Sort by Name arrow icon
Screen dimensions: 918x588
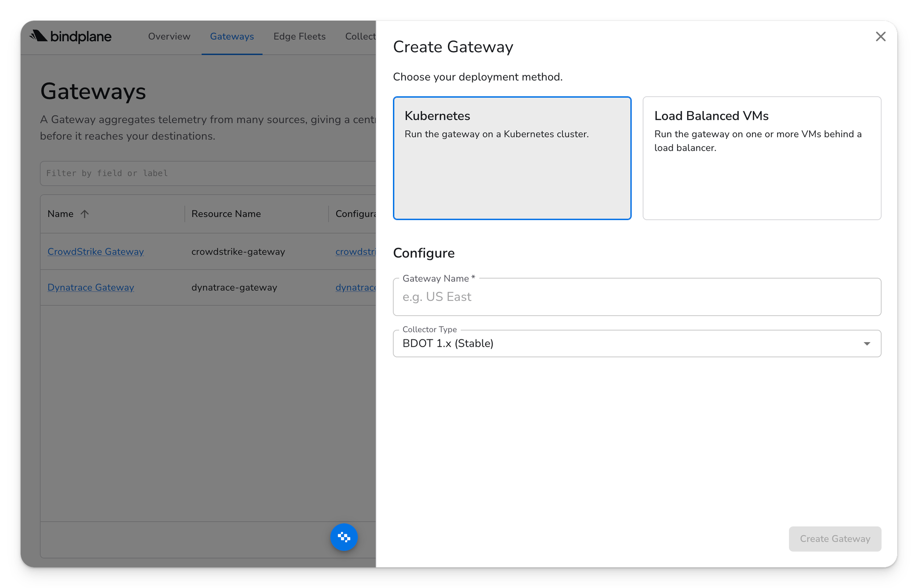click(x=84, y=214)
